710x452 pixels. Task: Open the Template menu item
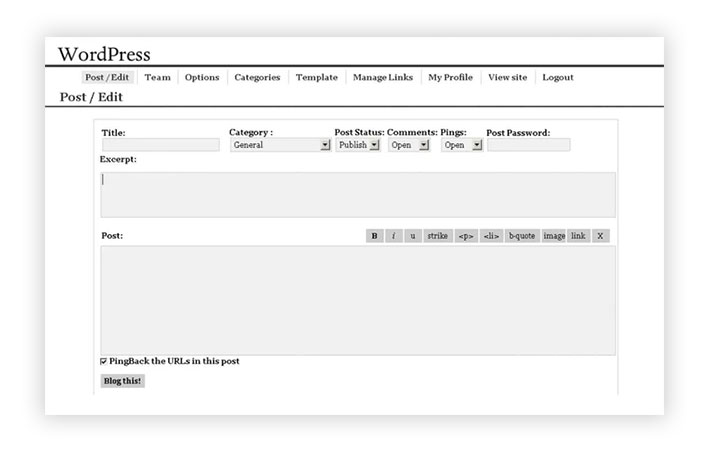[x=317, y=77]
